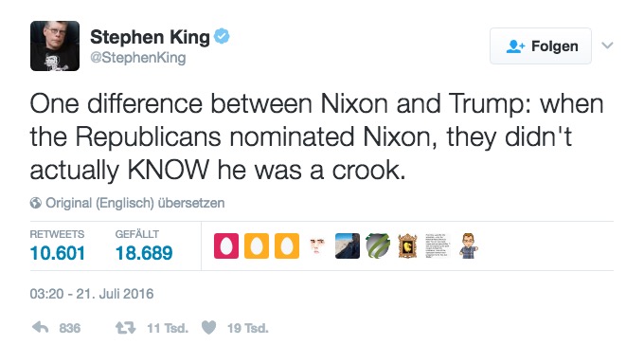Like the tweet with heart icon
The width and height of the screenshot is (644, 363).
click(208, 328)
